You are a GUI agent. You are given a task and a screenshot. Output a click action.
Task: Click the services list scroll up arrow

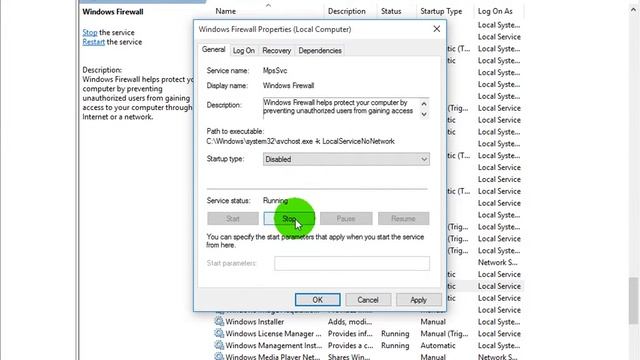633,10
